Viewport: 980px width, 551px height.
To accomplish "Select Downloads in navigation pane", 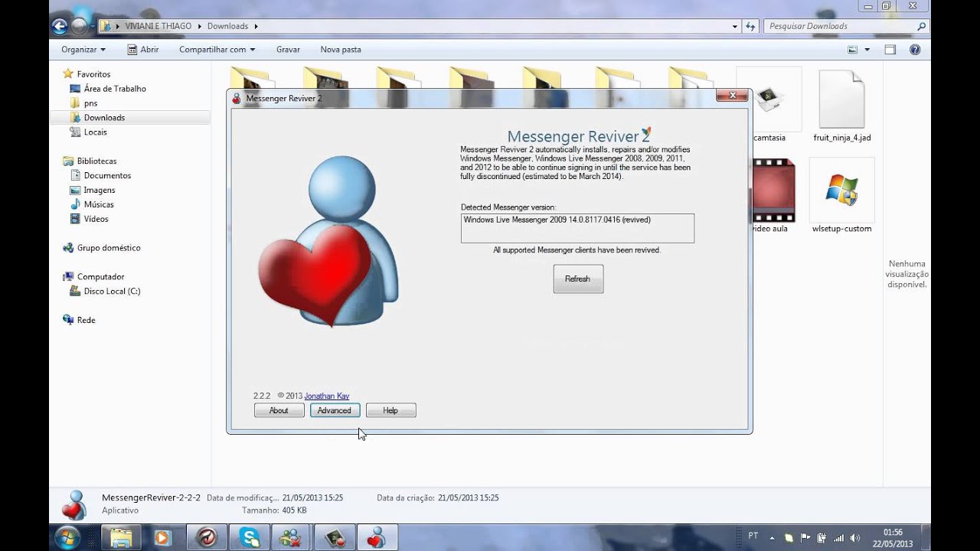I will pos(104,118).
